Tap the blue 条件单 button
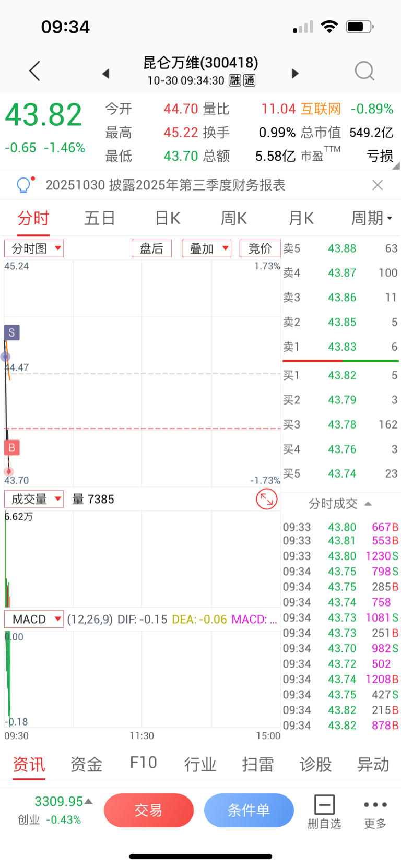Viewport: 401px width, 868px height. pos(249,811)
